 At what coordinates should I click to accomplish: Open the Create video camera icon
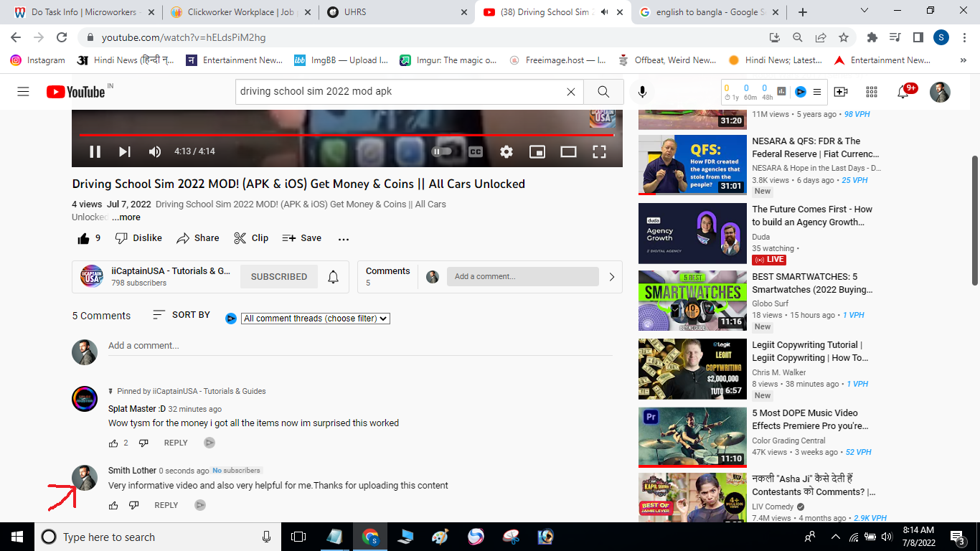point(841,92)
